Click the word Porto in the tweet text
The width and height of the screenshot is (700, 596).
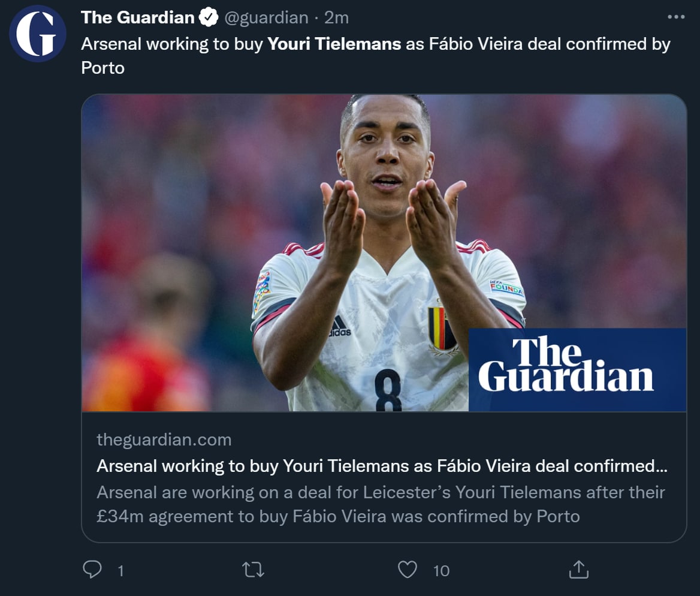tap(102, 68)
